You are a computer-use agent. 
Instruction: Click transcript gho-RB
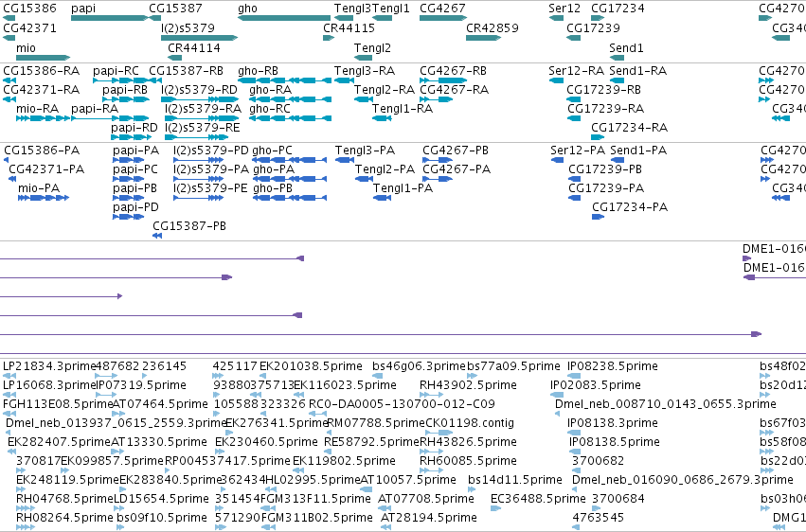pyautogui.click(x=284, y=80)
